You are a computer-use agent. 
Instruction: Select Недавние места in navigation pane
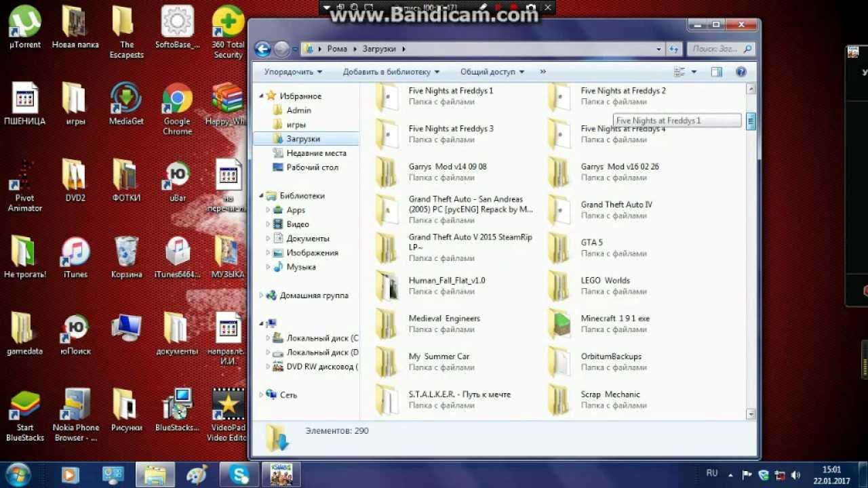pyautogui.click(x=316, y=153)
